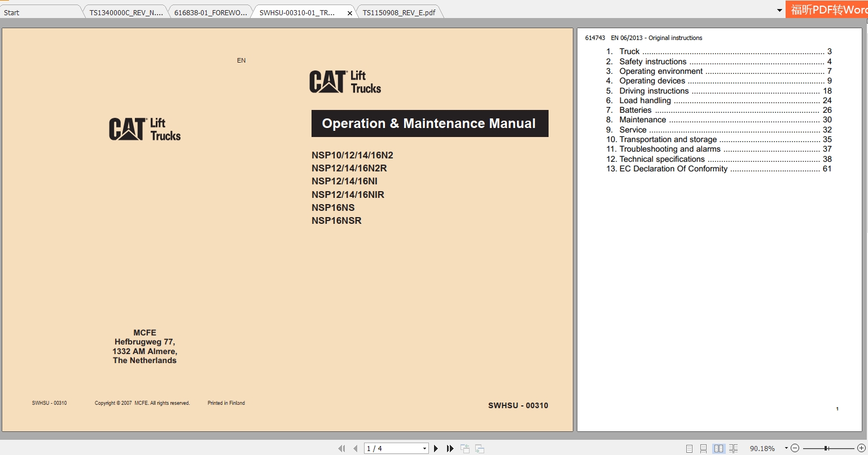This screenshot has height=455, width=868.
Task: Click the next view icon
Action: click(x=479, y=448)
